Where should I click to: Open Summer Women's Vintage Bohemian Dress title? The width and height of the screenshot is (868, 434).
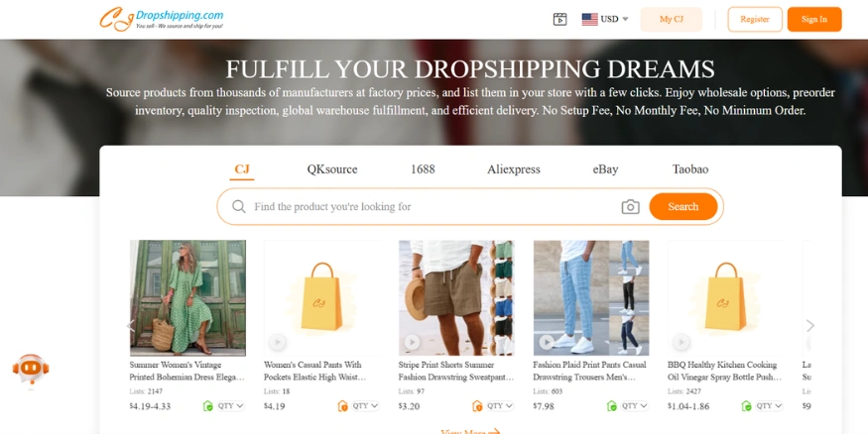(186, 371)
